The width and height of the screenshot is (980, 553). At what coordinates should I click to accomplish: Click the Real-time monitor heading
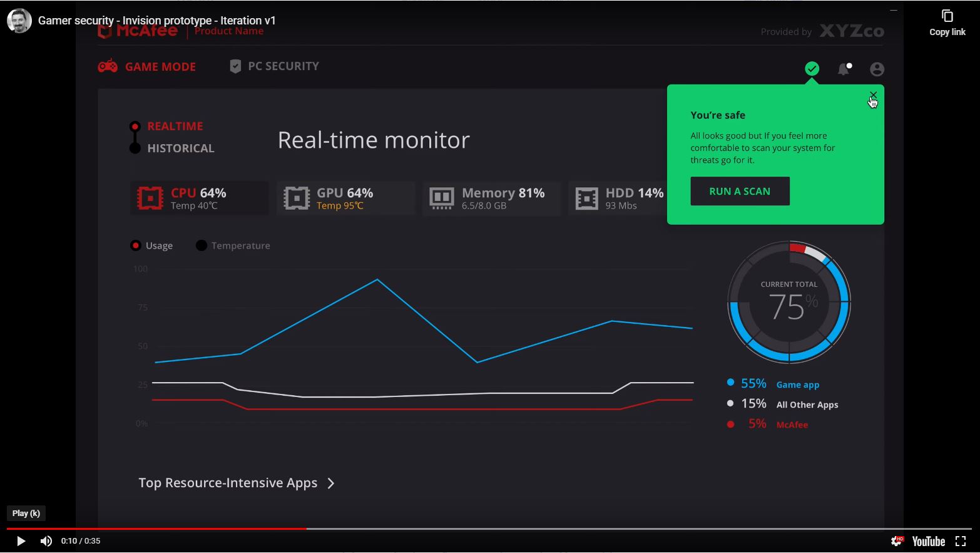(374, 140)
